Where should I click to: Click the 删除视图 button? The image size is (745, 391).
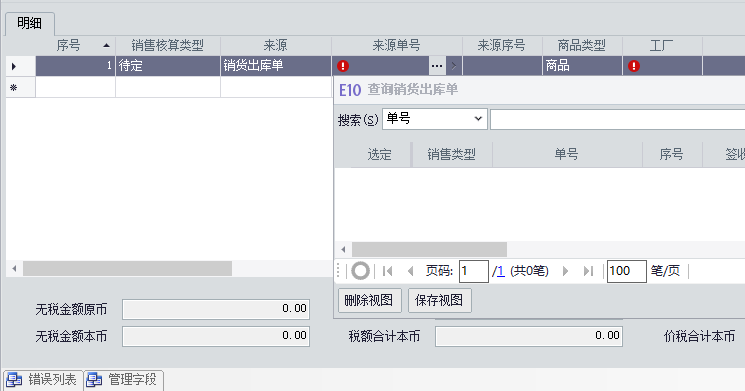tap(370, 300)
